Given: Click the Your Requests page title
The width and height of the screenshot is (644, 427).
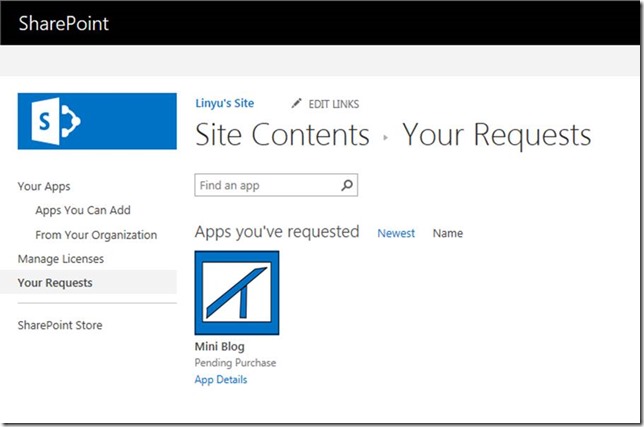Looking at the screenshot, I should pyautogui.click(x=497, y=135).
